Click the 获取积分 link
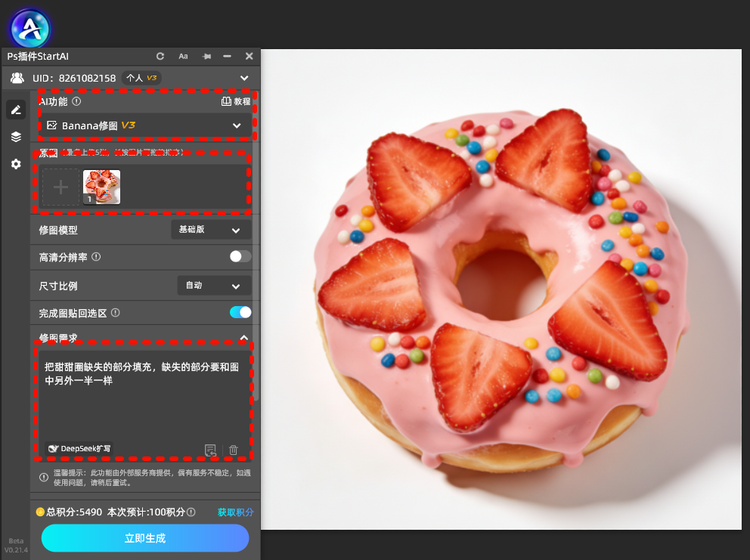750x560 pixels. (x=236, y=512)
